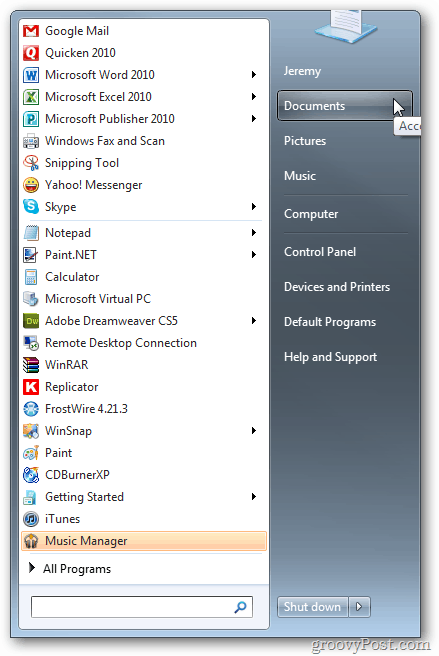
Task: Open Yahoo! Messenger smiley icon
Action: pyautogui.click(x=31, y=185)
